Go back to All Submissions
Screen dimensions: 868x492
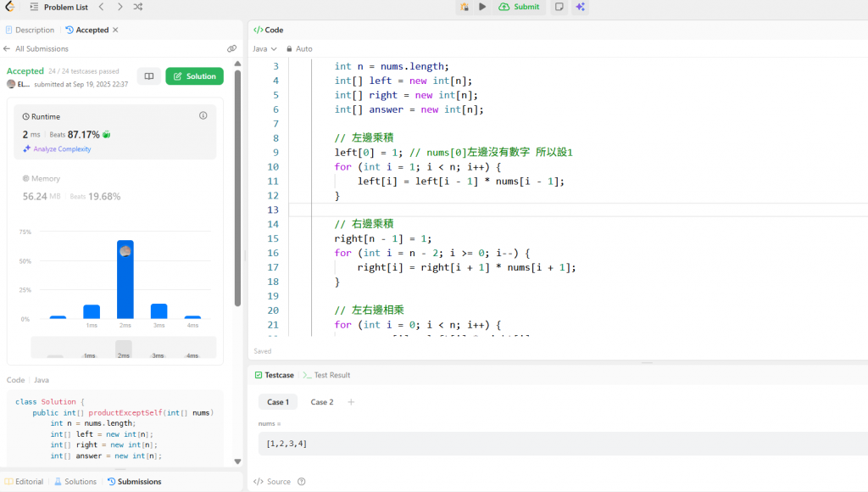point(36,48)
